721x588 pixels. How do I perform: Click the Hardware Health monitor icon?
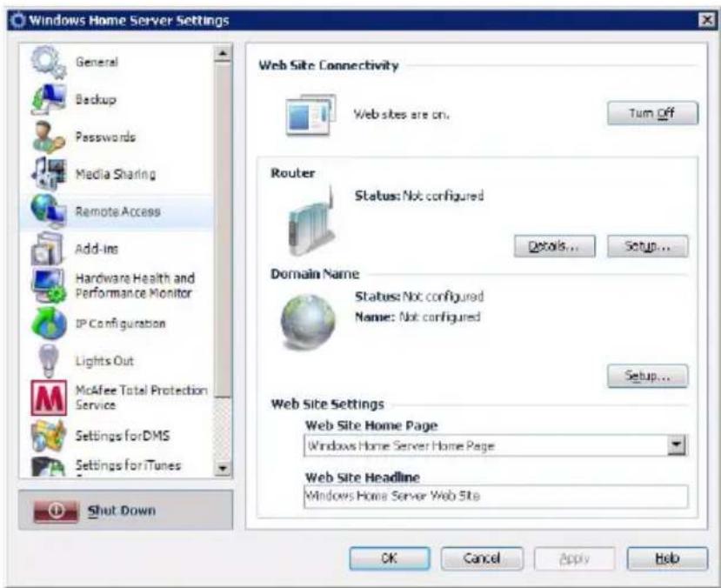tap(49, 285)
